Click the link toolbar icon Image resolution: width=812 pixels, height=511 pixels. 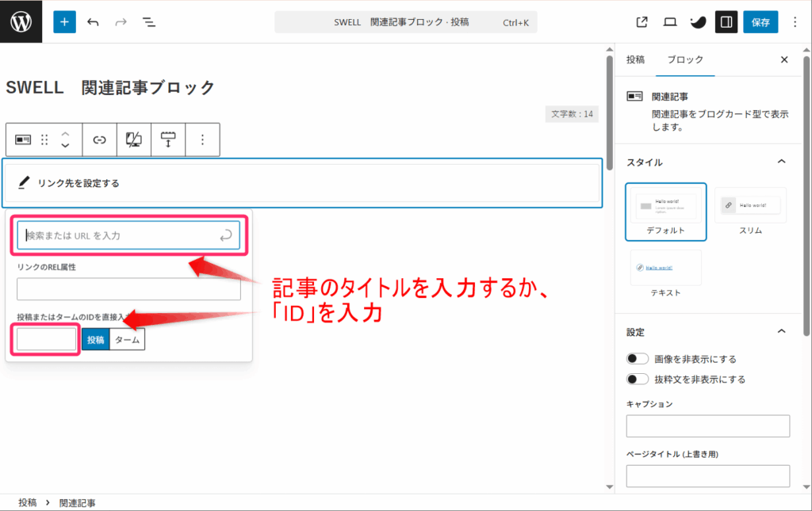[x=99, y=139]
